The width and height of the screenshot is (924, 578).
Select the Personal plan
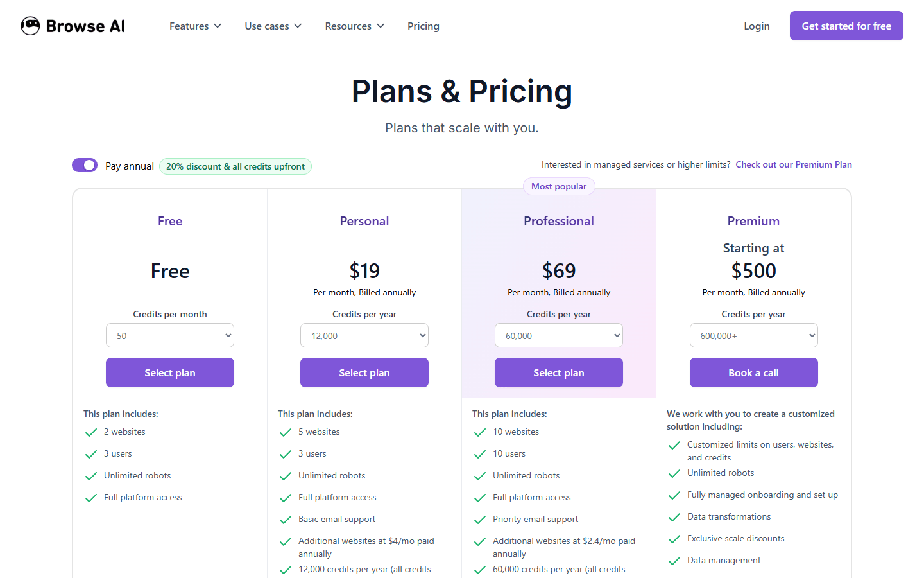point(364,372)
